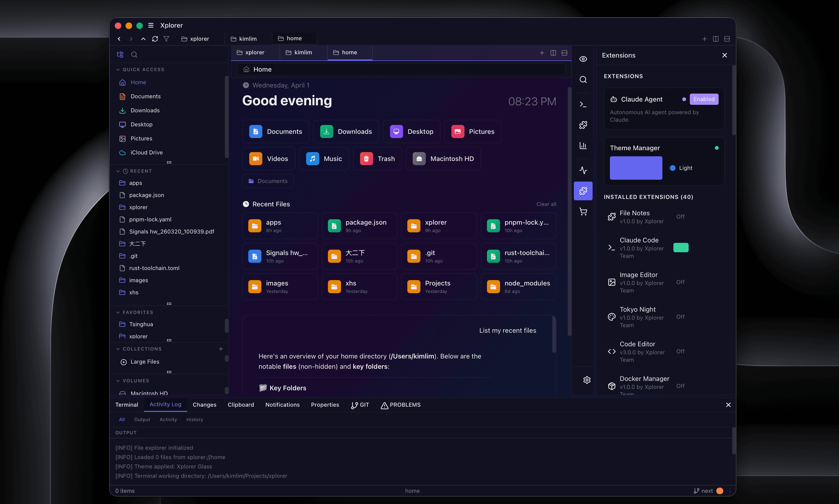Collapse the Quick Access section
Image resolution: width=839 pixels, height=504 pixels.
[x=118, y=69]
